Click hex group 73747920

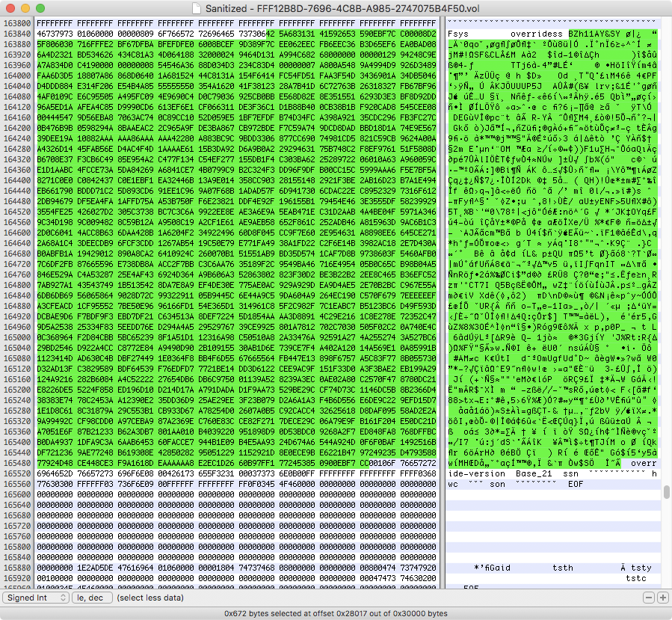pos(419,568)
